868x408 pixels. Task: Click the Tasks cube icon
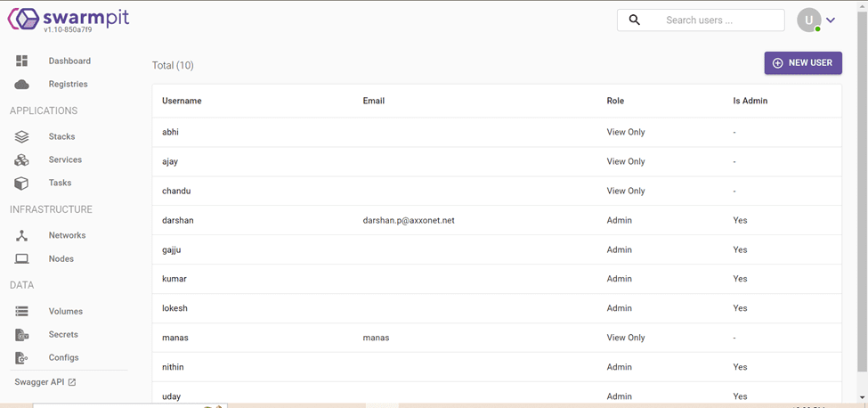click(x=22, y=183)
